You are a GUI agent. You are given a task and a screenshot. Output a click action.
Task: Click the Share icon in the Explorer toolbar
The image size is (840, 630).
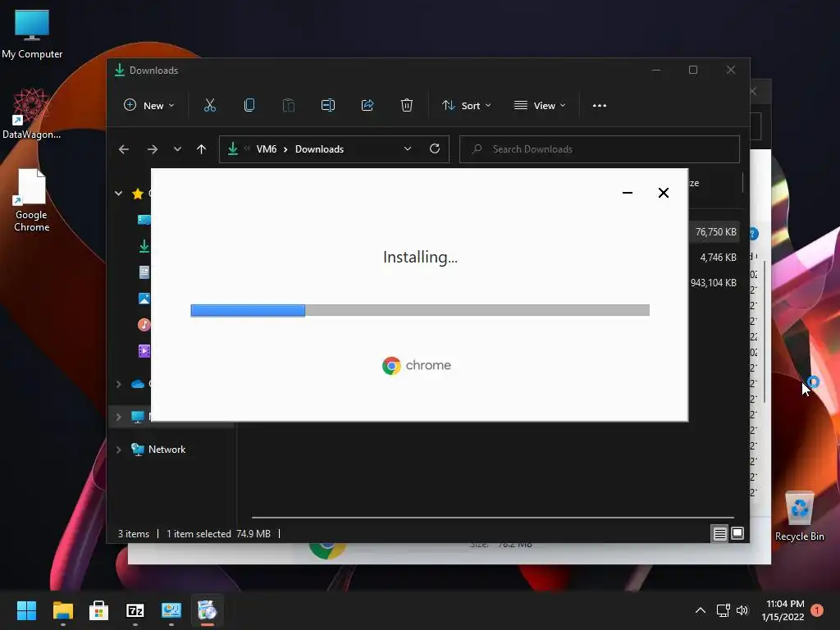pyautogui.click(x=367, y=106)
